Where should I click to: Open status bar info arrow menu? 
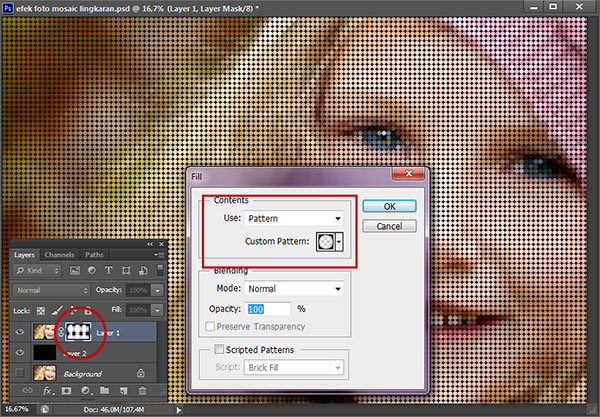[x=179, y=410]
